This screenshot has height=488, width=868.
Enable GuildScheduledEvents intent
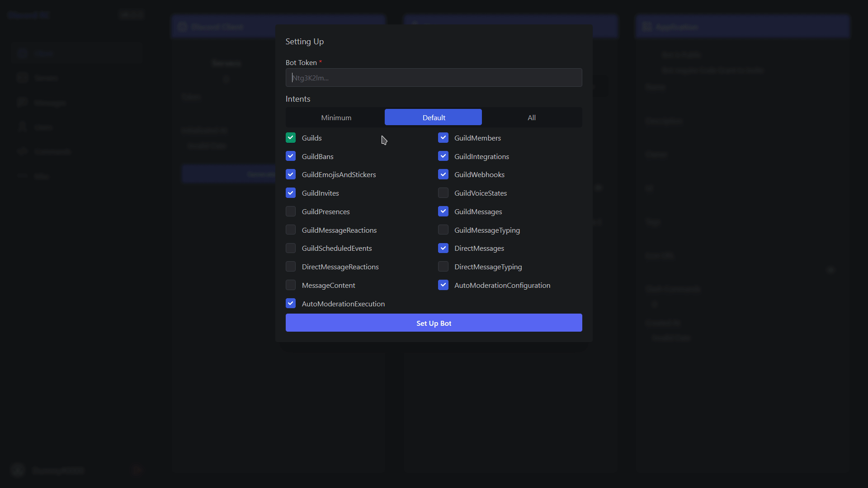click(x=291, y=248)
